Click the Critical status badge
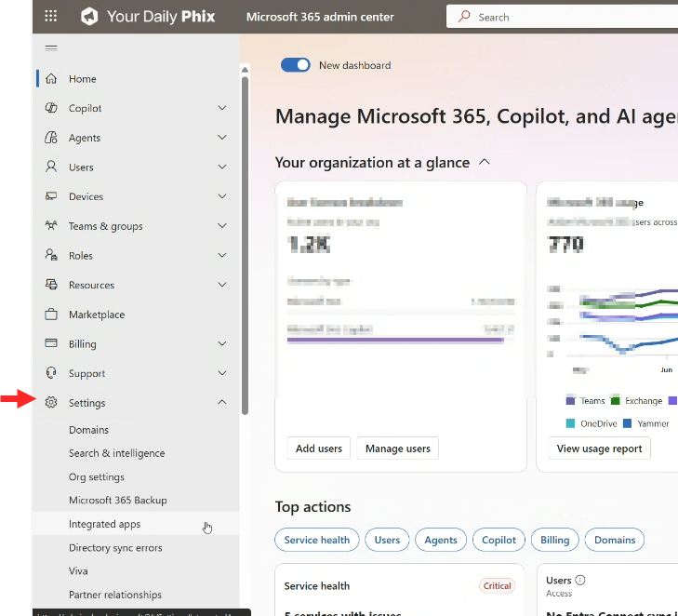 pos(497,585)
